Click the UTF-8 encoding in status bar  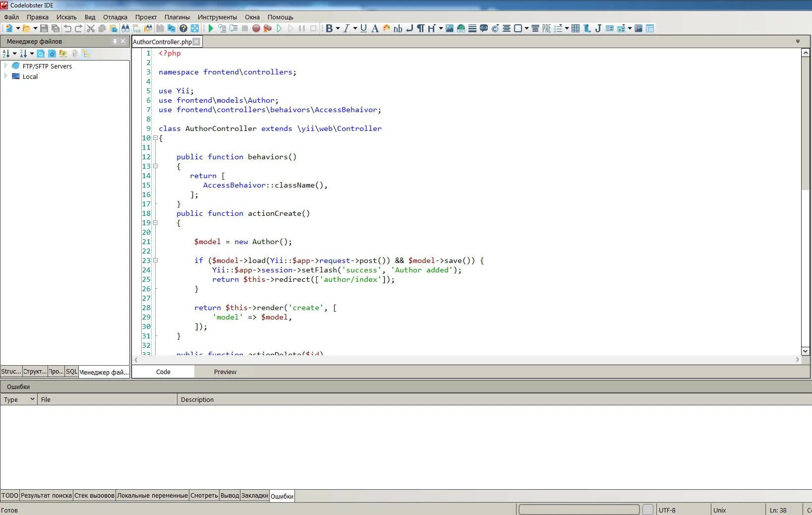tap(667, 510)
